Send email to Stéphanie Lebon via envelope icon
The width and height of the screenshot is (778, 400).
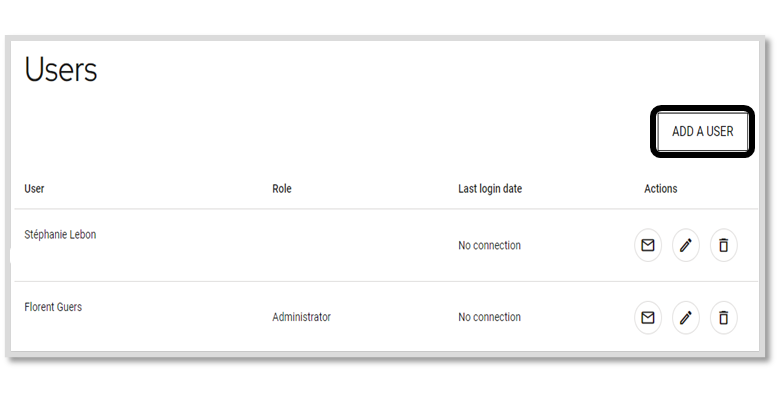[648, 245]
